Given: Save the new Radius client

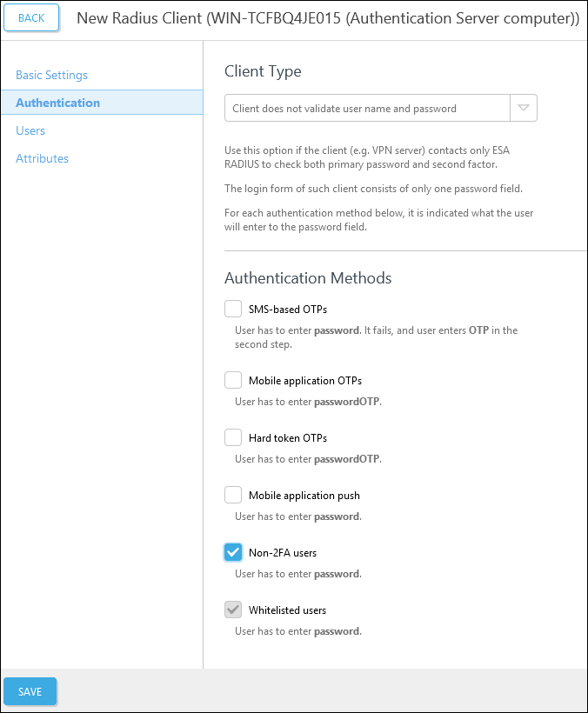Looking at the screenshot, I should (x=30, y=691).
